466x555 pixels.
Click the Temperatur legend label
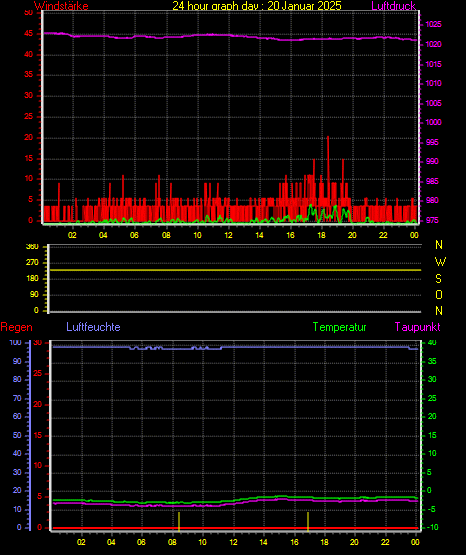click(339, 327)
